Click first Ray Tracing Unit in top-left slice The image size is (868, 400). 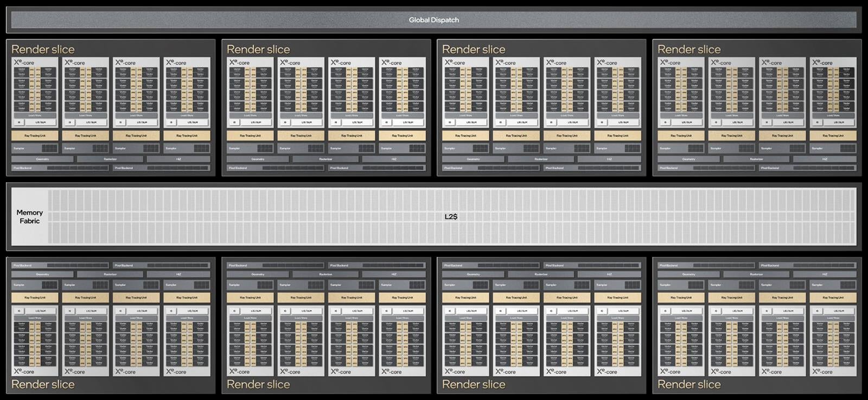[x=35, y=136]
